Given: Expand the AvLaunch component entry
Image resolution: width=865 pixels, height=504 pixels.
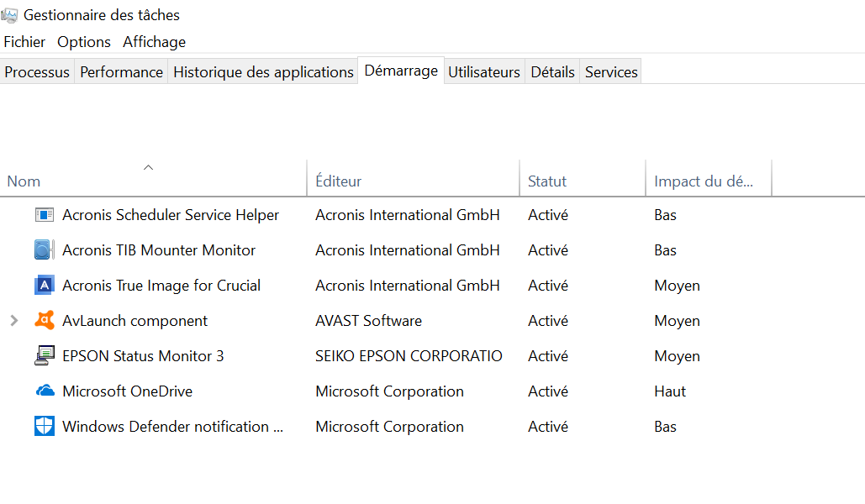Looking at the screenshot, I should coord(13,321).
